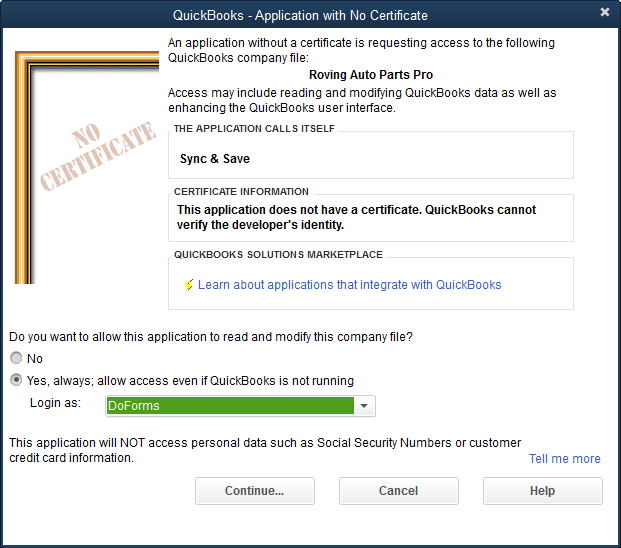Click the application name 'Sync & Save'
The width and height of the screenshot is (621, 548).
pyautogui.click(x=215, y=159)
